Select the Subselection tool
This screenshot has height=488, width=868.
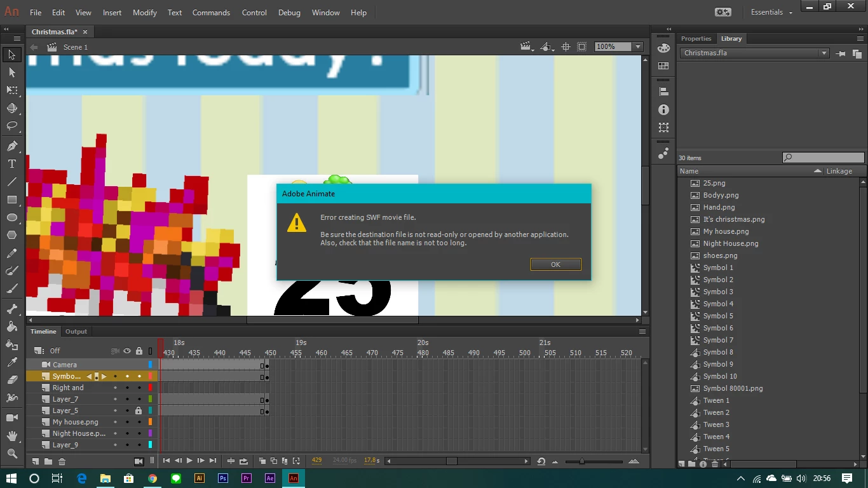click(11, 72)
